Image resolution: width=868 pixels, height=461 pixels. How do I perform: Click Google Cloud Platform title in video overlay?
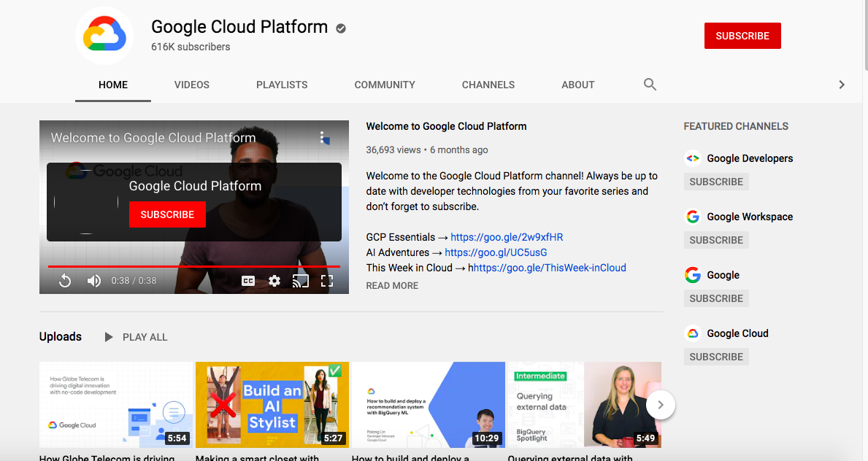point(195,186)
